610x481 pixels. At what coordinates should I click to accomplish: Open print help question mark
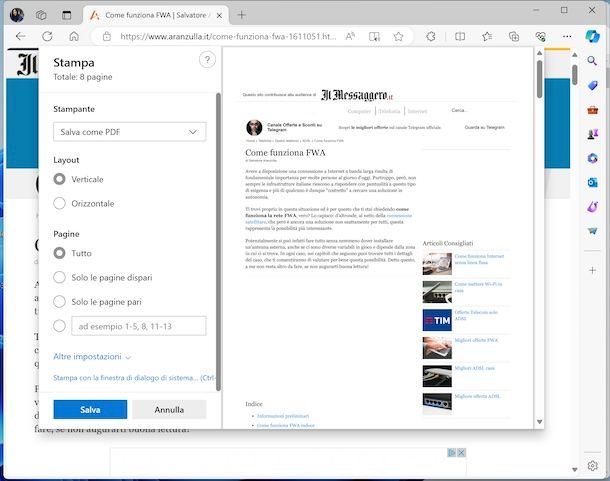(x=207, y=60)
